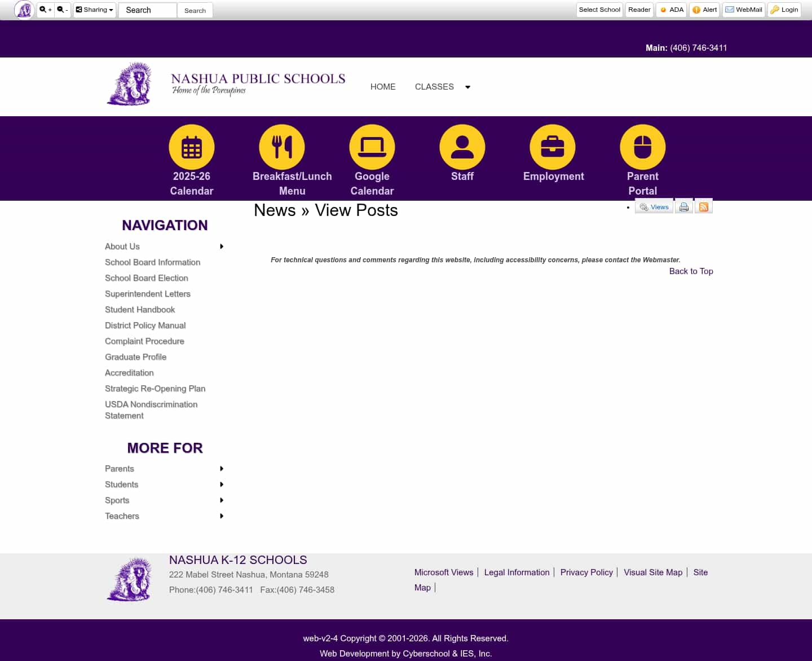Image resolution: width=812 pixels, height=661 pixels.
Task: Enable ADA accessibility mode
Action: pyautogui.click(x=671, y=10)
